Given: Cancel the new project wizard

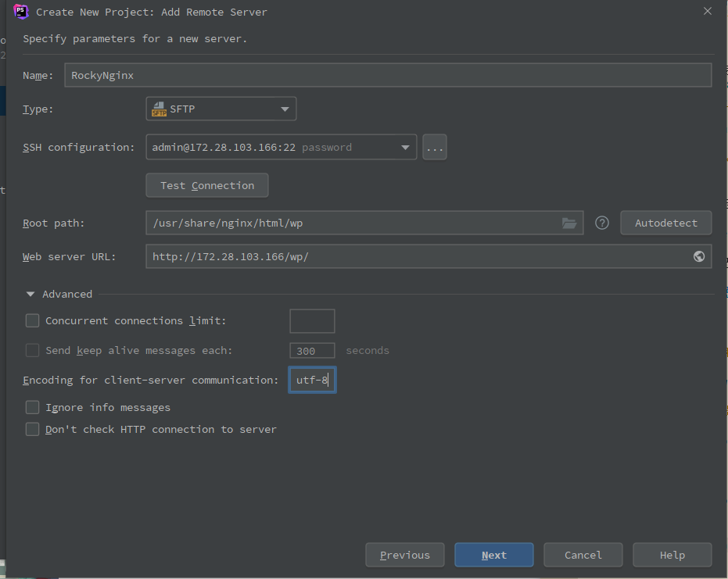Looking at the screenshot, I should click(583, 555).
